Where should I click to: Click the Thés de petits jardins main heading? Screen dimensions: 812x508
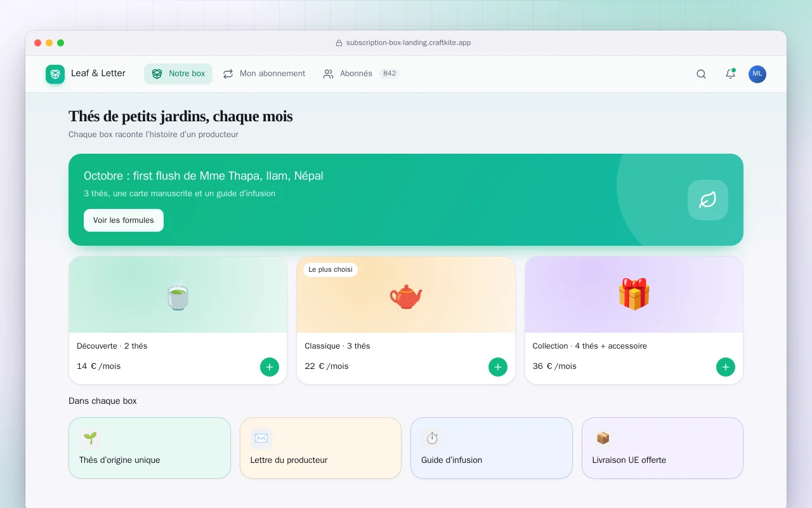tap(181, 117)
